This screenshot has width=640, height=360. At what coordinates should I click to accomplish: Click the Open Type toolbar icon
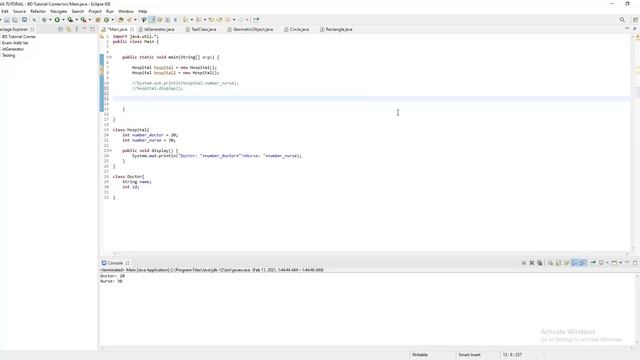pos(120,20)
